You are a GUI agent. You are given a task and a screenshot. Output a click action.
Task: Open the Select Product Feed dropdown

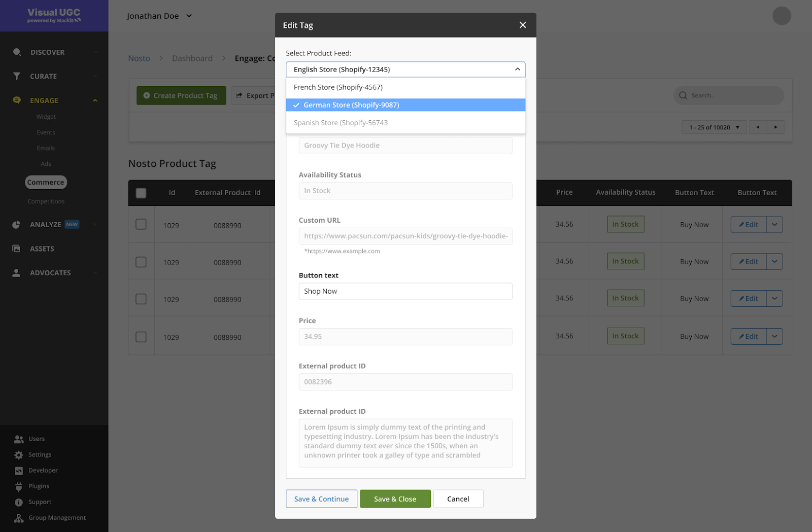(405, 69)
